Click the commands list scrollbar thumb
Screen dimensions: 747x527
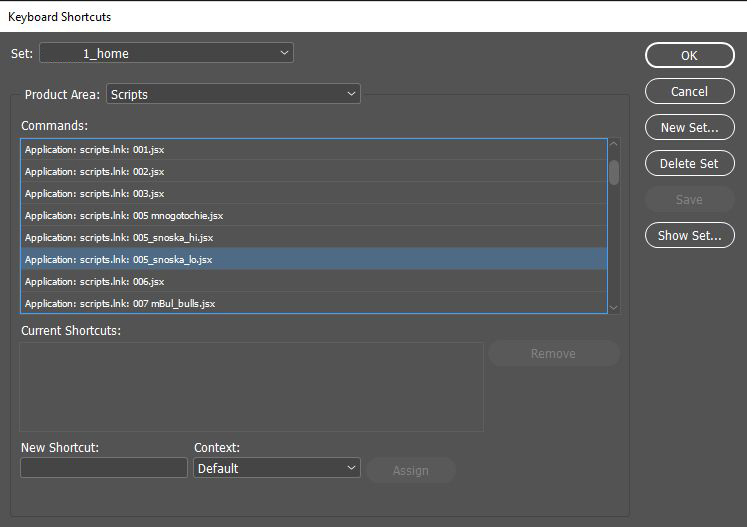tap(614, 172)
